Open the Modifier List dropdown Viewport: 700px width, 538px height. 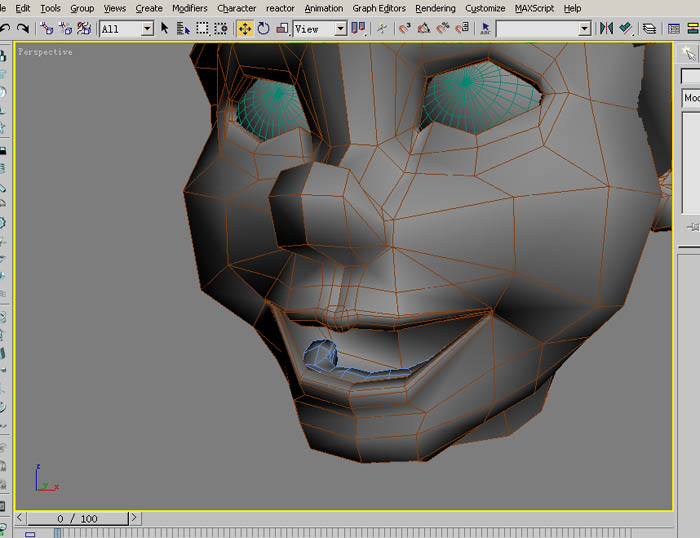pos(691,98)
